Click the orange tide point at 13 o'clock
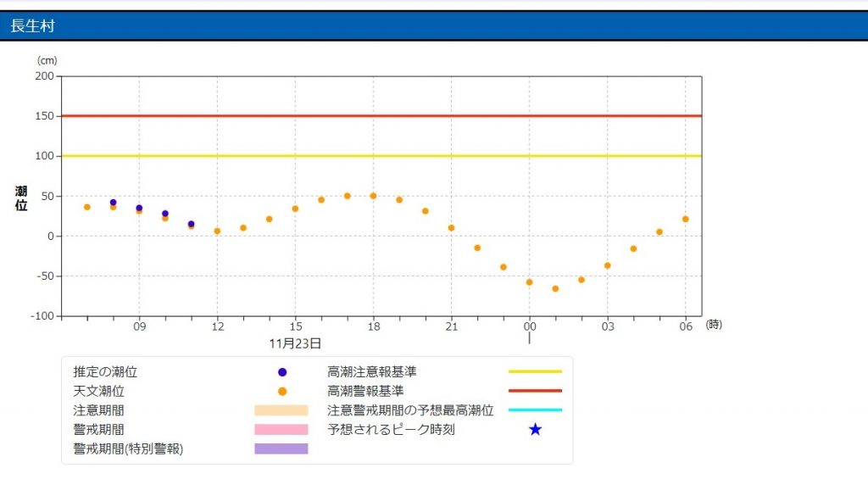This screenshot has width=868, height=479. (x=243, y=227)
